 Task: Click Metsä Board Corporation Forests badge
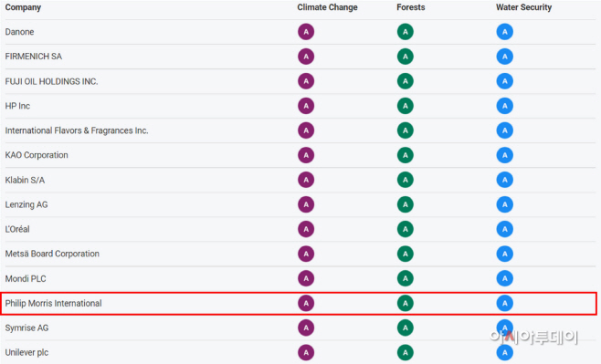click(406, 254)
